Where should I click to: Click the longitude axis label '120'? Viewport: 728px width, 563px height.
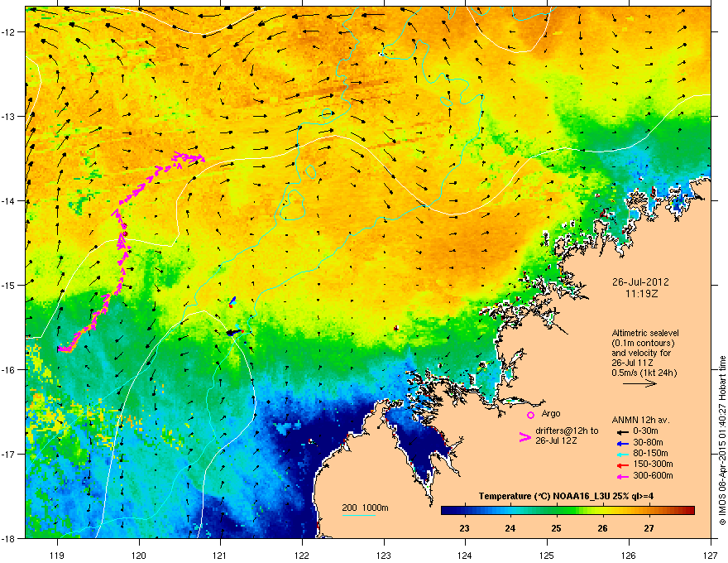tap(139, 555)
